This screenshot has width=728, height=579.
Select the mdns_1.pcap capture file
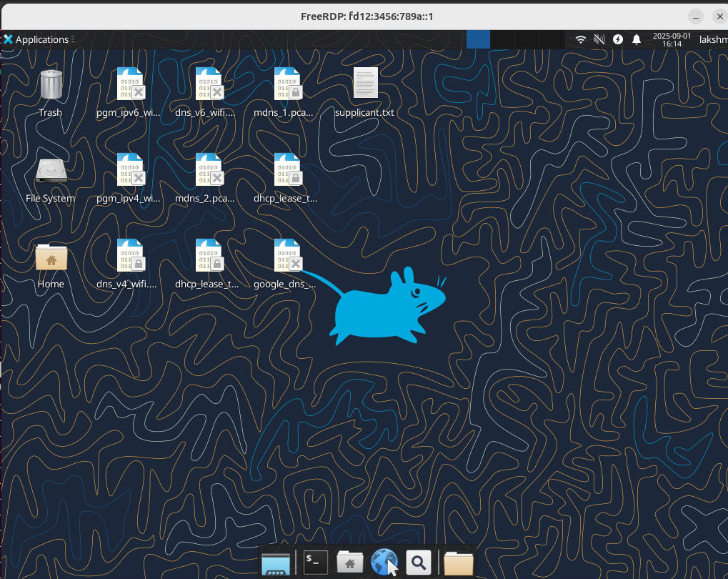[x=286, y=84]
